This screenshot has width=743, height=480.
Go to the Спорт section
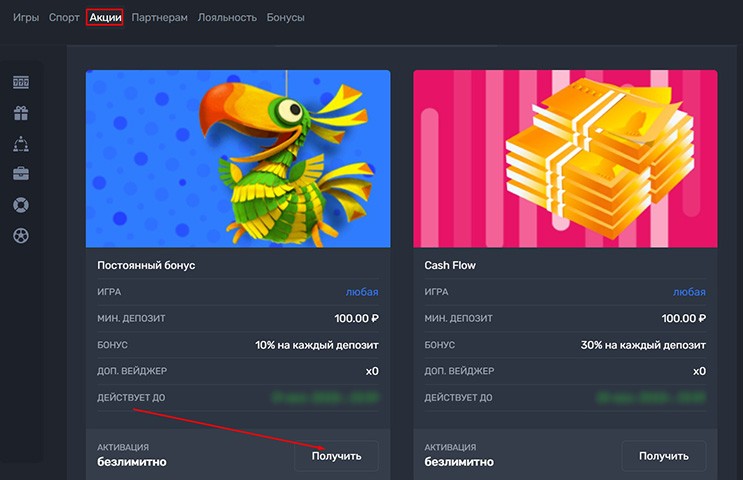pos(64,17)
